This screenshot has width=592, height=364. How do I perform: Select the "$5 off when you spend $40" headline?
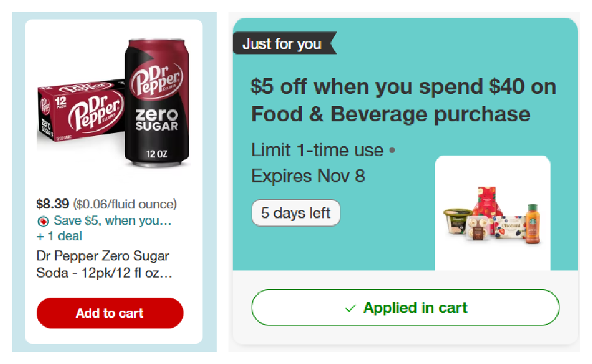point(403,87)
